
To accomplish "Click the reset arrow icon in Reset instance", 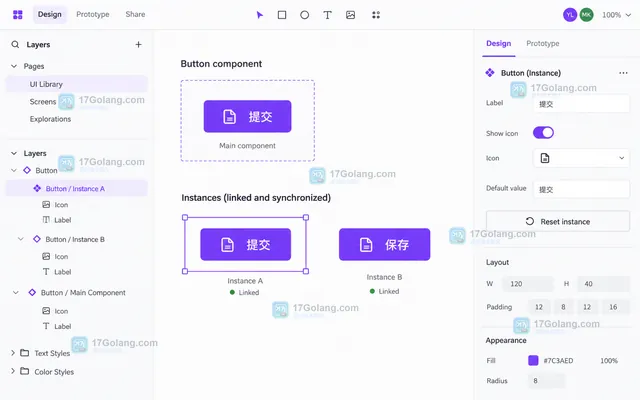I will click(x=530, y=221).
